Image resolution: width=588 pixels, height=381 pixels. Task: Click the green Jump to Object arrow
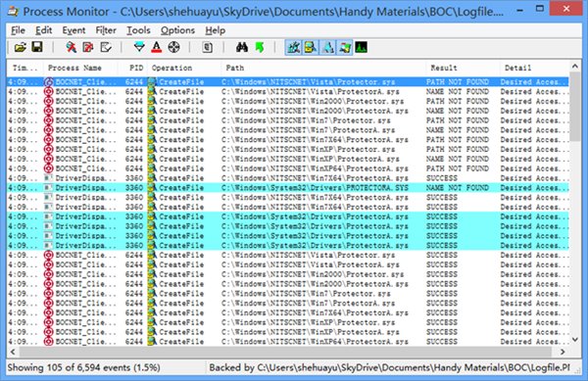[259, 47]
